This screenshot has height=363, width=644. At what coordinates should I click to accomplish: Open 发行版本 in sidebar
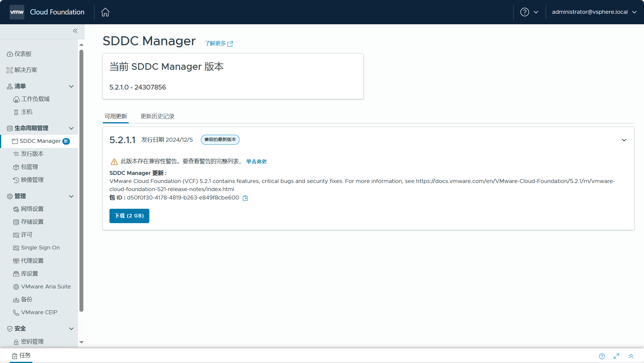click(28, 154)
